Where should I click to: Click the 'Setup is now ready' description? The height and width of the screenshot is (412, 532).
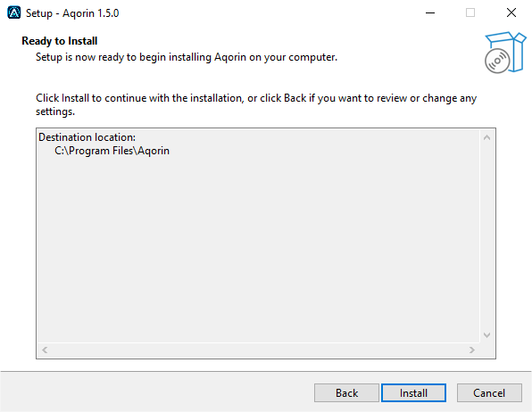[x=187, y=57]
